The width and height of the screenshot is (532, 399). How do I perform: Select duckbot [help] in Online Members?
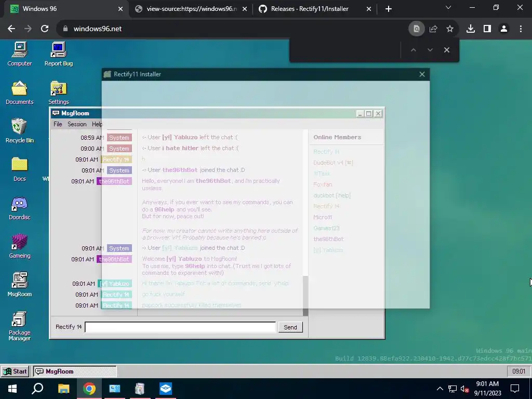(332, 195)
